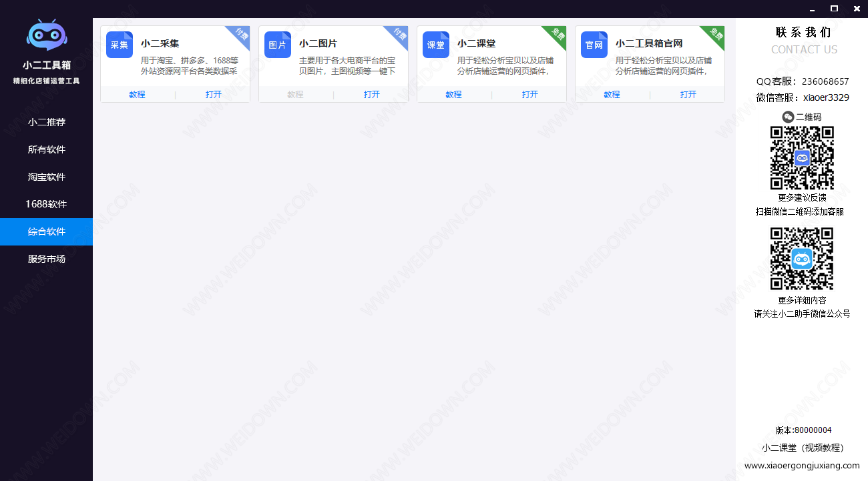
Task: Click the 付费 ribbon on 小二图片 card
Action: point(398,35)
